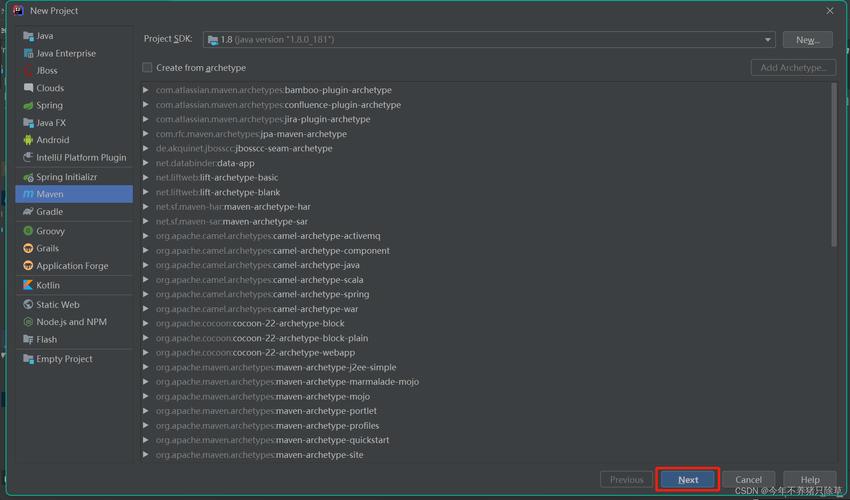The height and width of the screenshot is (500, 850).
Task: Click the Cancel button
Action: (x=748, y=479)
